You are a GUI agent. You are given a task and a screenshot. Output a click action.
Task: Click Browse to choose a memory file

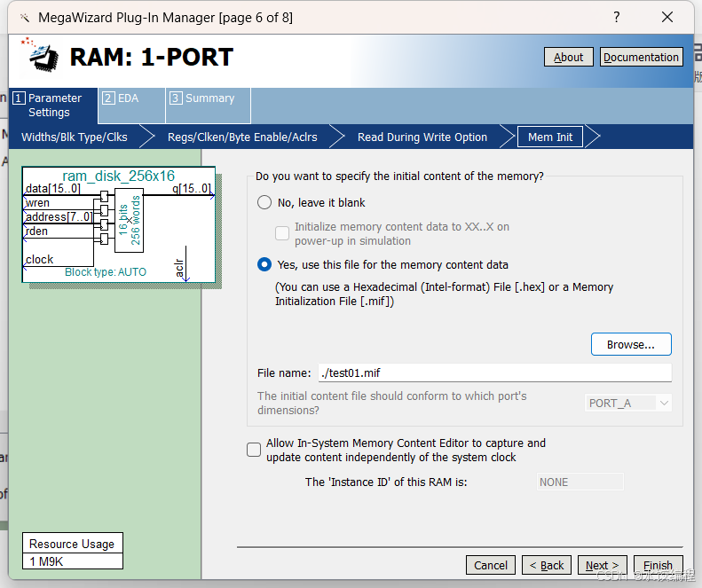coord(631,344)
